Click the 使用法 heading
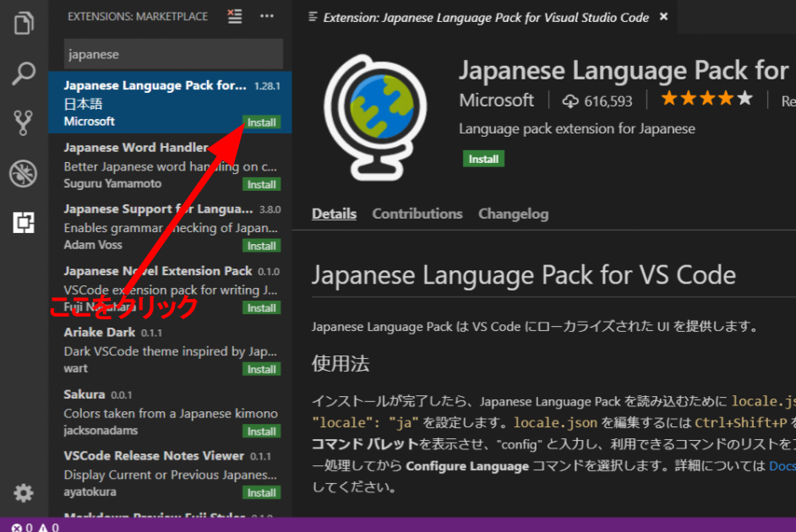The image size is (796, 532). (341, 363)
